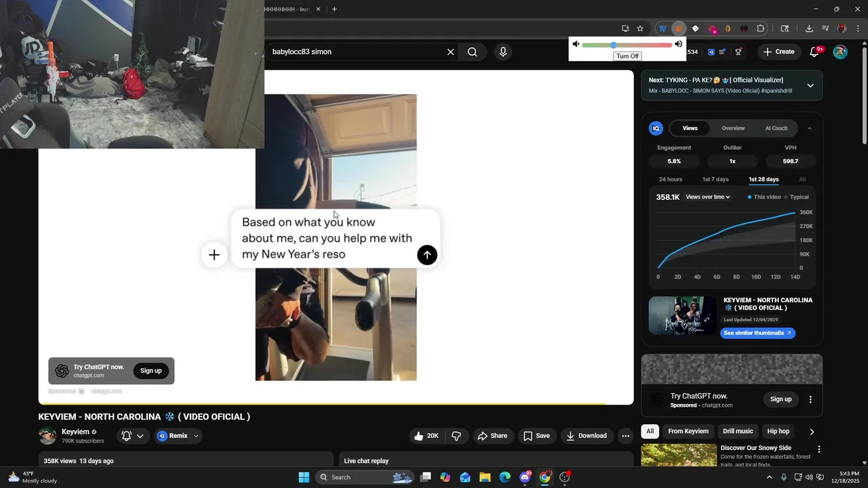
Task: Install the page using the screen icon
Action: pos(625,28)
